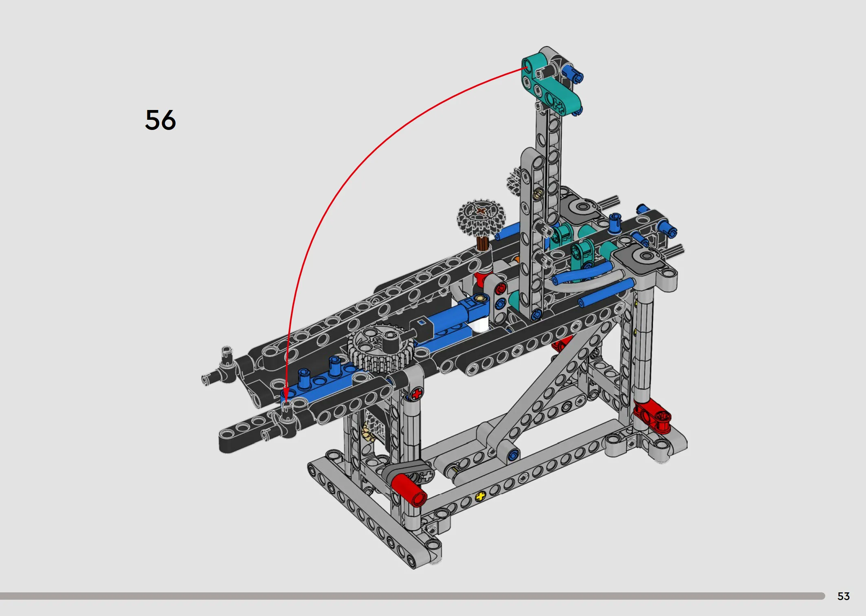
Task: Click the page number 53
Action: [844, 596]
